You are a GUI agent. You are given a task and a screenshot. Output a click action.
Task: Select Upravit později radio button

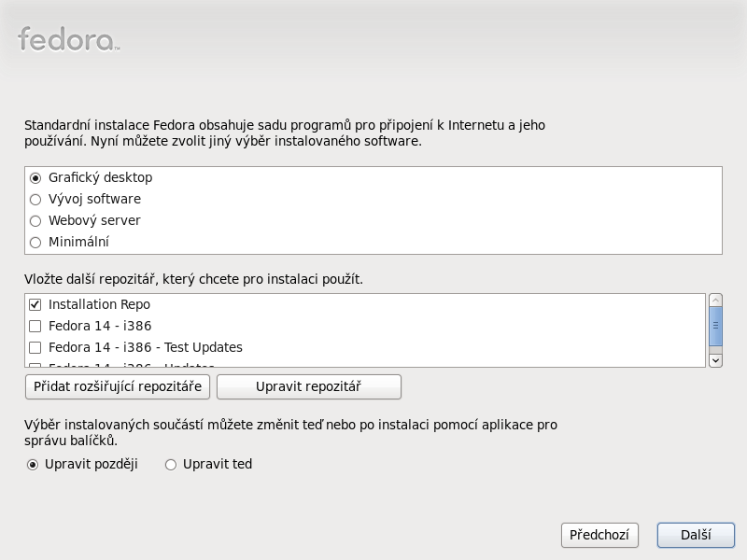click(x=33, y=465)
